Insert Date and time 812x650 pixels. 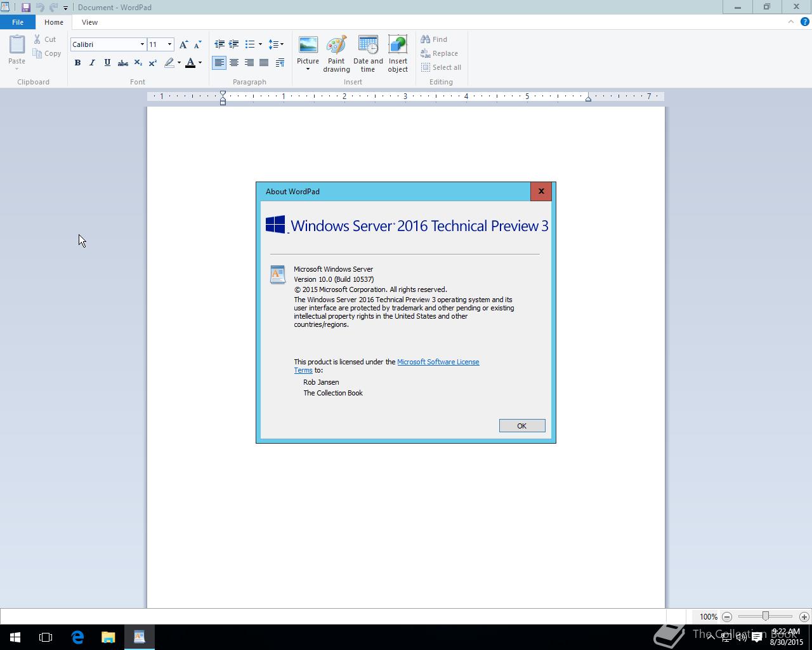pos(368,54)
